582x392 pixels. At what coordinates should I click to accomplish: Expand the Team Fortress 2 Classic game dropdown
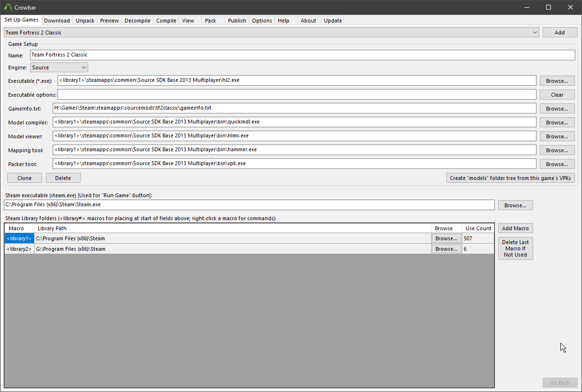pyautogui.click(x=272, y=33)
